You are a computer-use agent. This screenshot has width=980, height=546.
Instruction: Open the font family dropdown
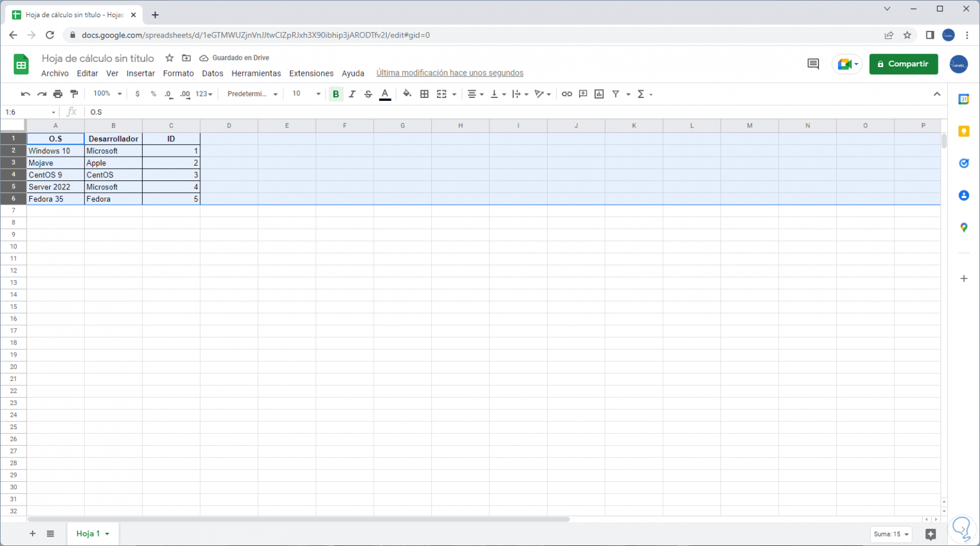click(252, 94)
